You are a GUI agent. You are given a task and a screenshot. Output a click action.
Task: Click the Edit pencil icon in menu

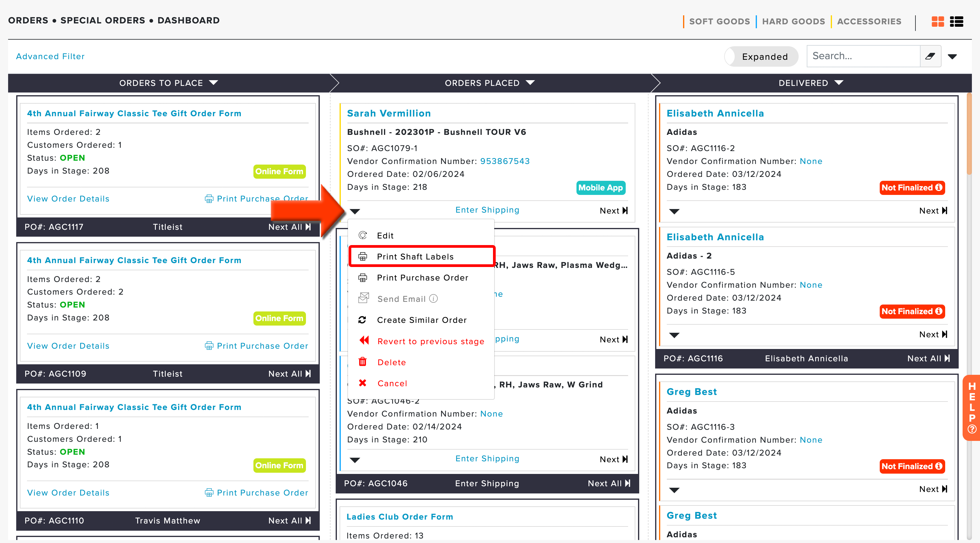tap(363, 235)
